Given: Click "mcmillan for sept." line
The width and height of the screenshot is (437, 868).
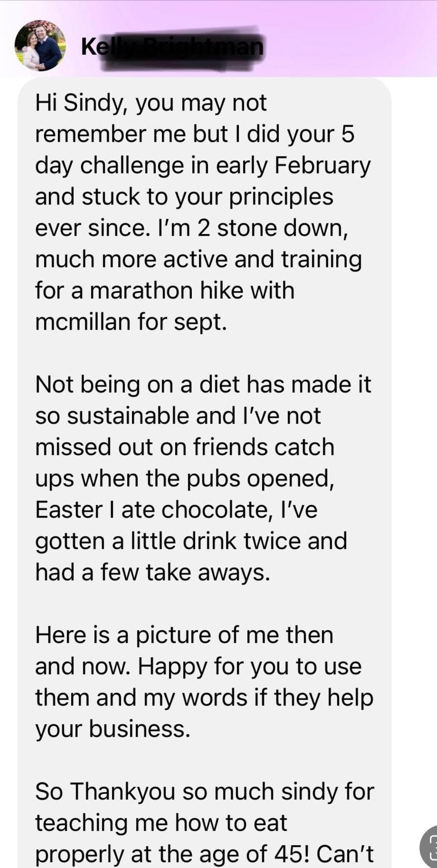Looking at the screenshot, I should coord(131,322).
